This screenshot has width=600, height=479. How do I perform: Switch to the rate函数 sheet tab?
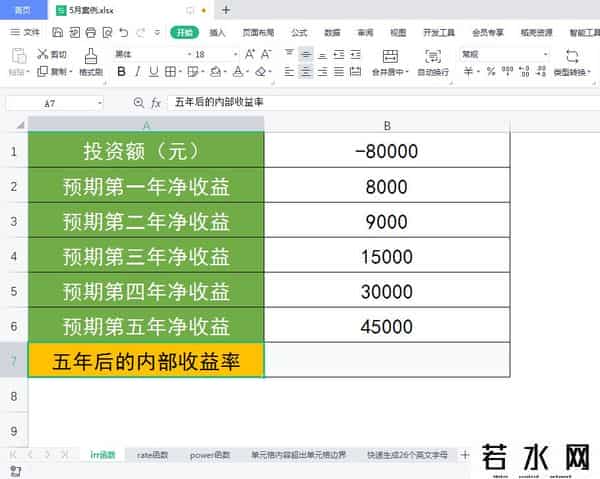[x=153, y=455]
